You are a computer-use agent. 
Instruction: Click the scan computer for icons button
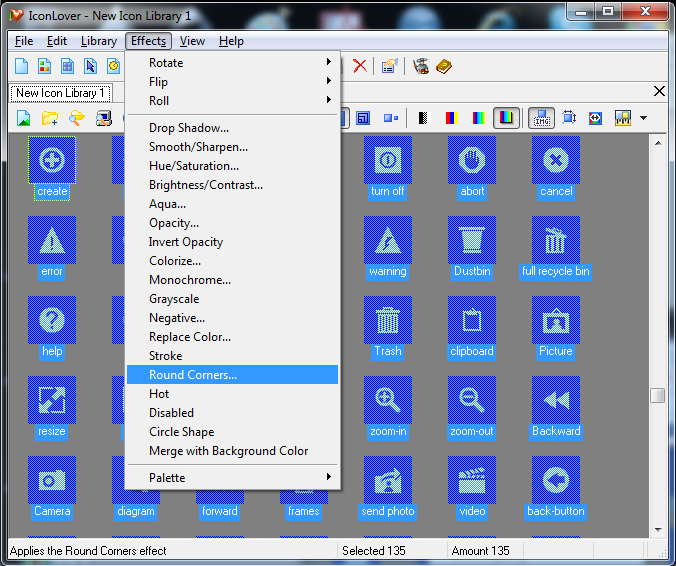point(104,118)
